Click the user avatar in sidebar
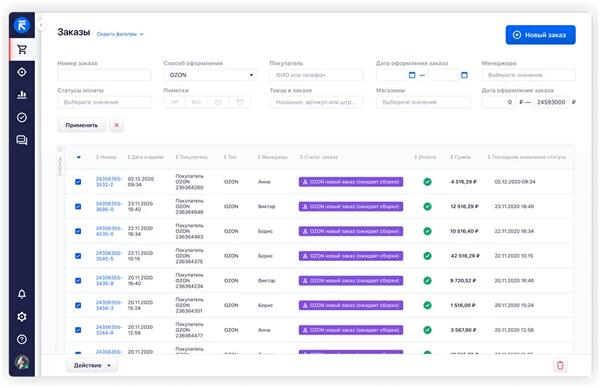 tap(22, 362)
